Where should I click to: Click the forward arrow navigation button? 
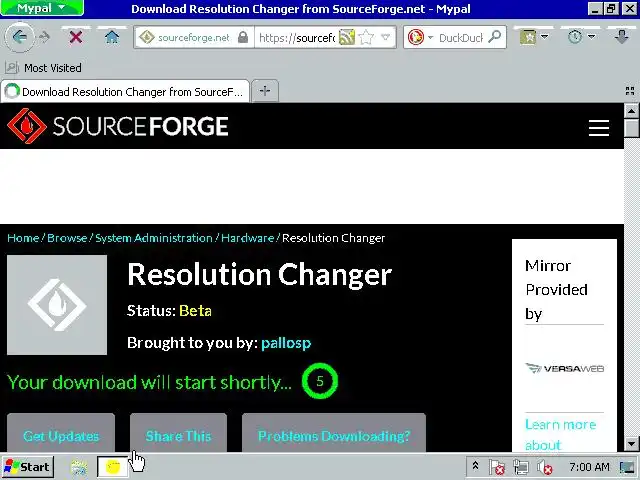pos(44,38)
